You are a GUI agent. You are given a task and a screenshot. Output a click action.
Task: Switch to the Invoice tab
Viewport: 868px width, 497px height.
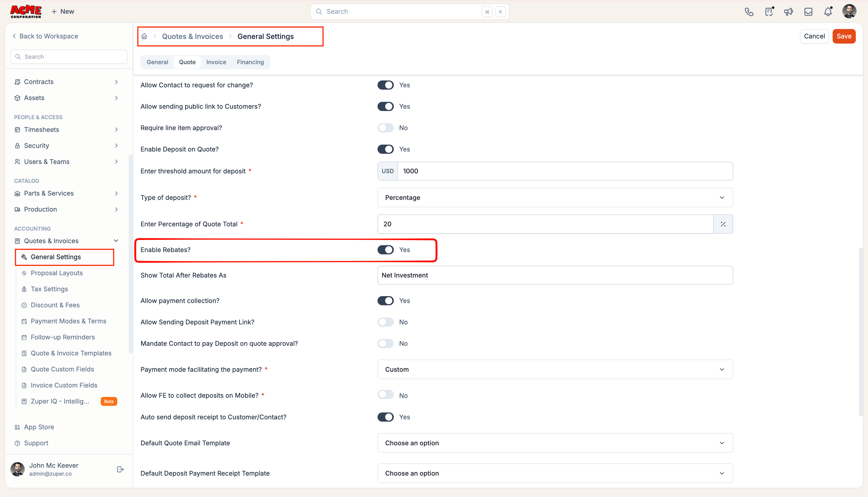point(216,62)
